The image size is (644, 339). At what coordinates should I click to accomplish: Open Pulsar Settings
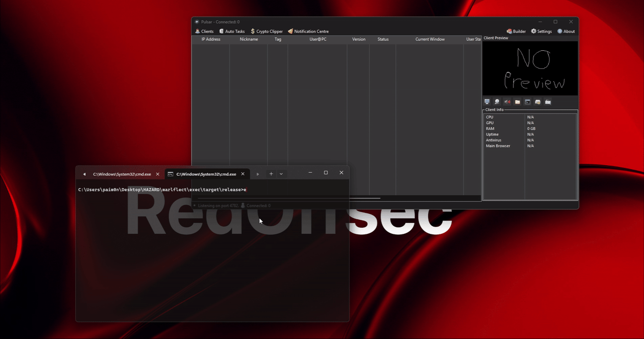point(541,31)
